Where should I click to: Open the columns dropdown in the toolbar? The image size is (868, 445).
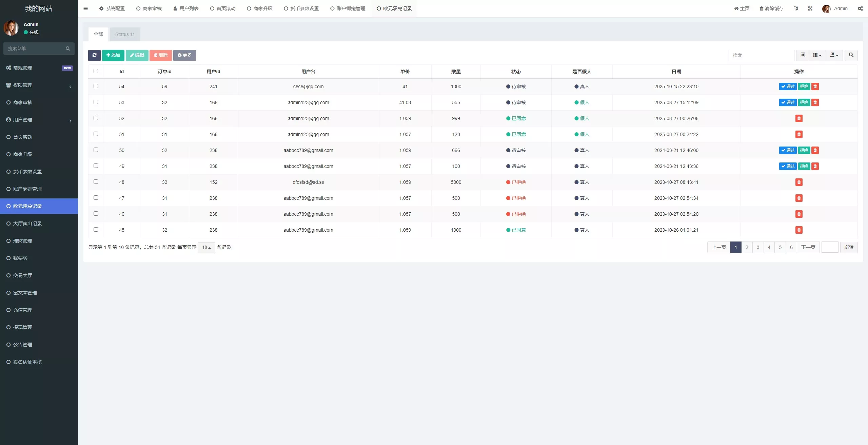tap(817, 55)
